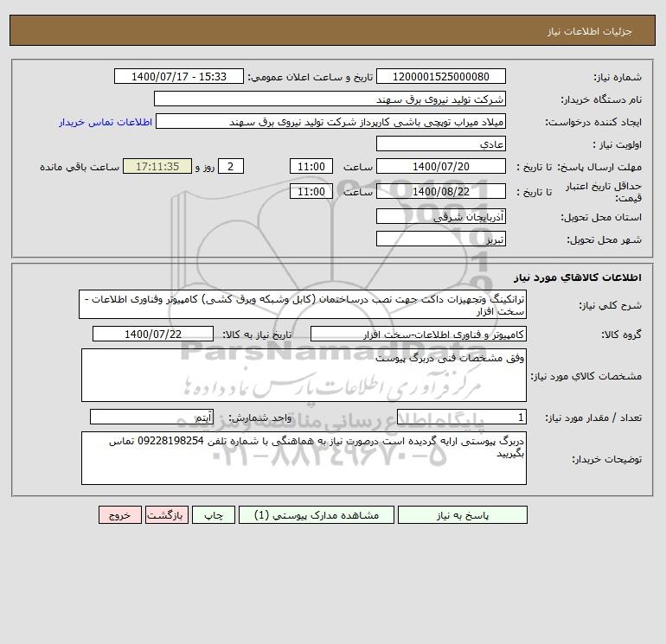Click the label شهر محل تحویل
The image size is (666, 644).
pyautogui.click(x=605, y=239)
